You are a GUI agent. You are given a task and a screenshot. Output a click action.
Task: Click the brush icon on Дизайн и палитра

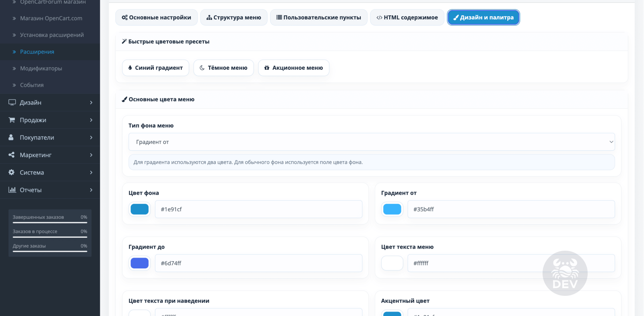point(456,17)
